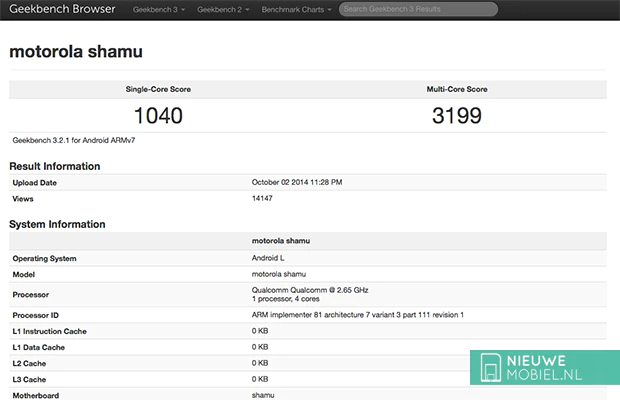Select the motorola shamu table column header

(x=281, y=241)
